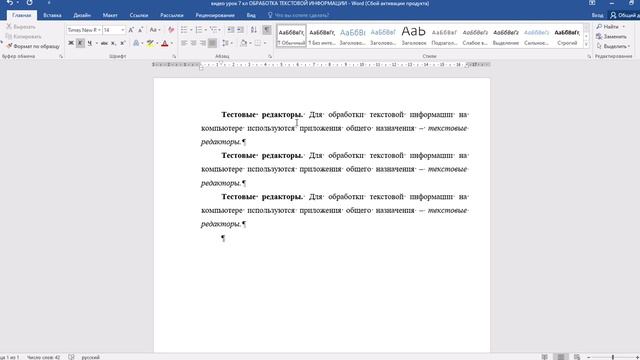The height and width of the screenshot is (360, 640).
Task: Decrease paragraph indent
Action: pos(231,30)
